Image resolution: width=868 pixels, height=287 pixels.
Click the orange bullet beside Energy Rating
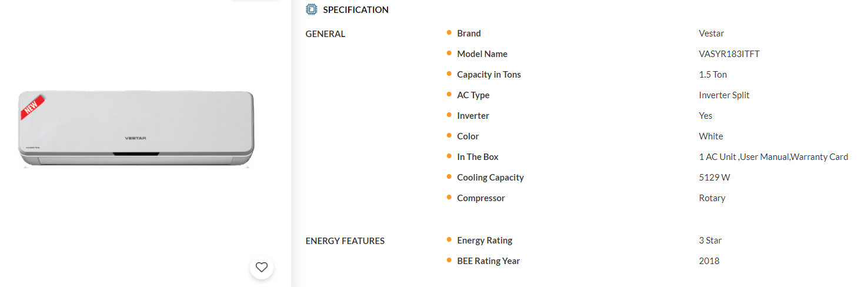[x=449, y=240]
